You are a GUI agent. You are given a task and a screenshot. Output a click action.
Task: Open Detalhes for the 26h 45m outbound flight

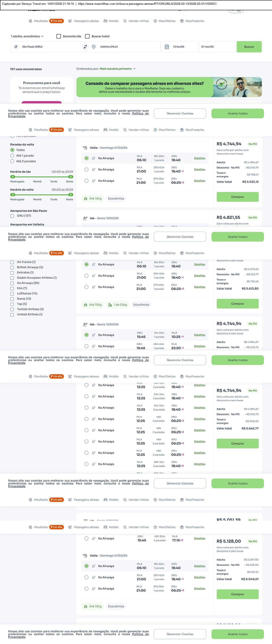coord(199,346)
